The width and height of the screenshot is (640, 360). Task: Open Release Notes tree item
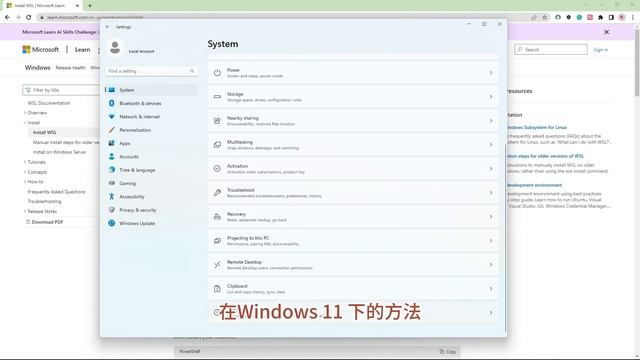point(42,211)
